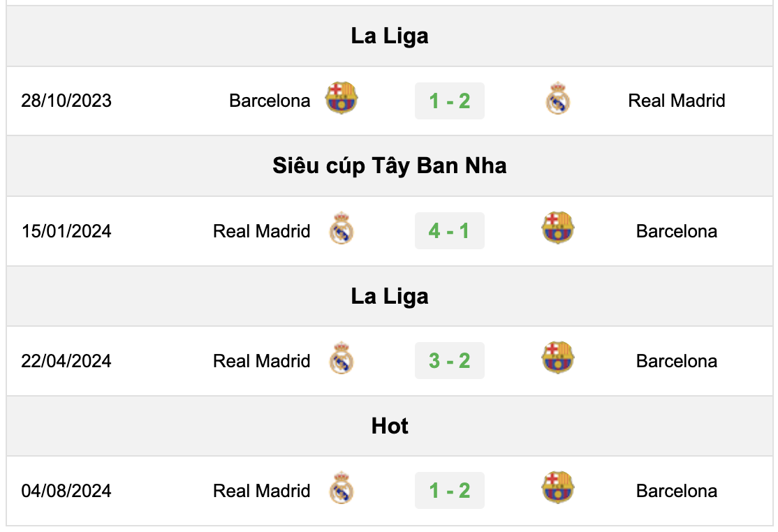Click the Barcelona crest in the 04/08/2024 match

tap(558, 487)
